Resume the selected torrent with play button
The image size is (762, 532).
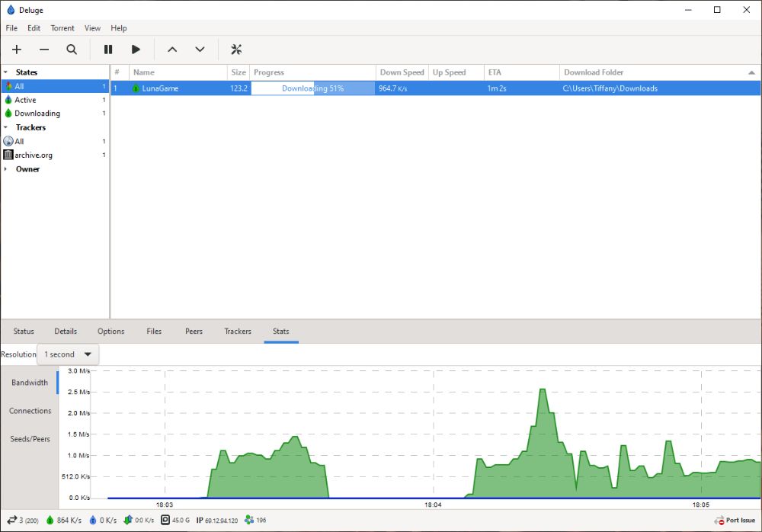coord(136,49)
